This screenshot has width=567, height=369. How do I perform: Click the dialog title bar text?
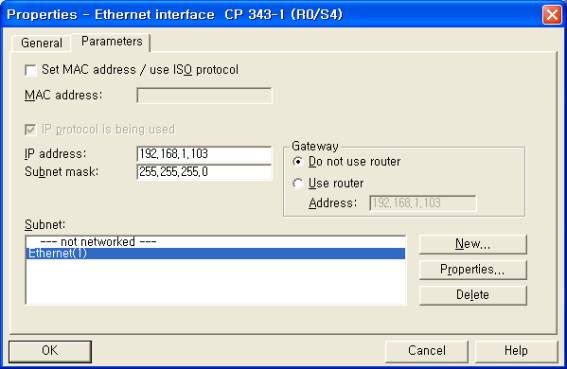[174, 15]
